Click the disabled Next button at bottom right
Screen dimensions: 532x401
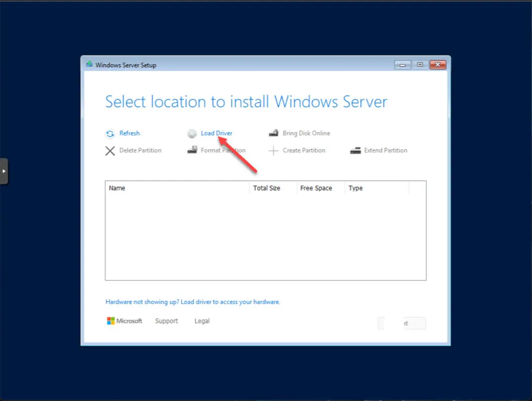pos(402,323)
